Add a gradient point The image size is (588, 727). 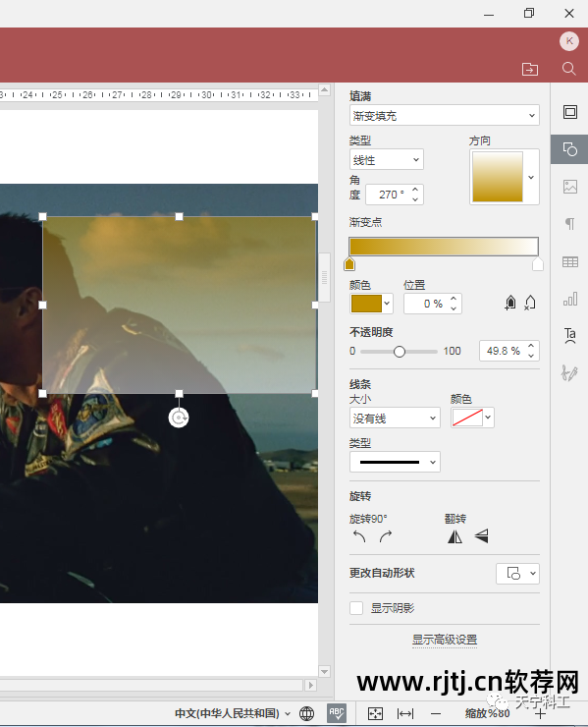pos(510,303)
